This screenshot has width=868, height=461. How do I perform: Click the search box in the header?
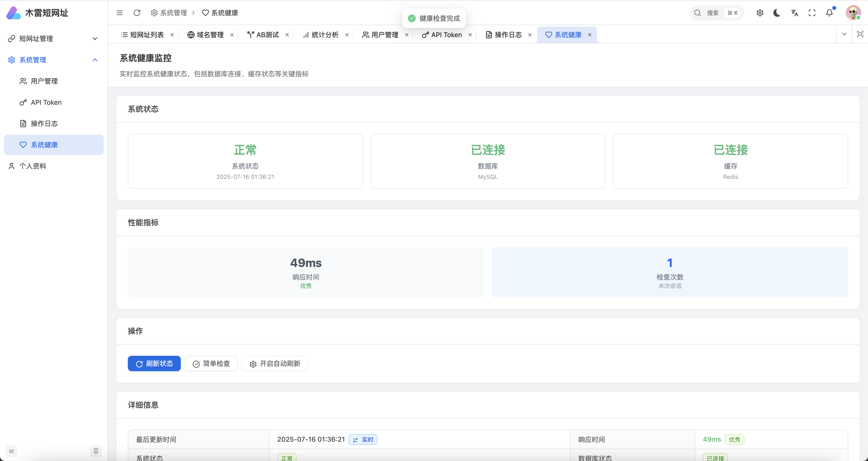(716, 13)
